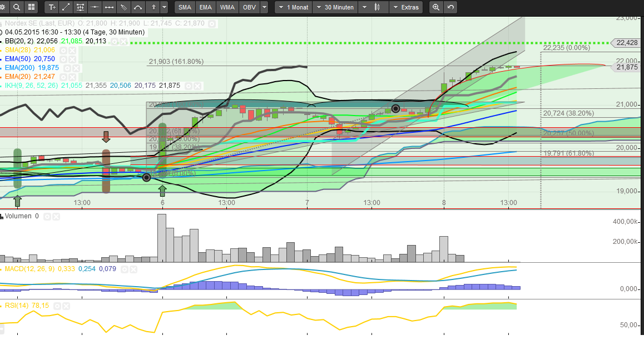Select the 22,235 (0.00%) Fibonacci label
The height and width of the screenshot is (340, 644).
click(x=566, y=48)
